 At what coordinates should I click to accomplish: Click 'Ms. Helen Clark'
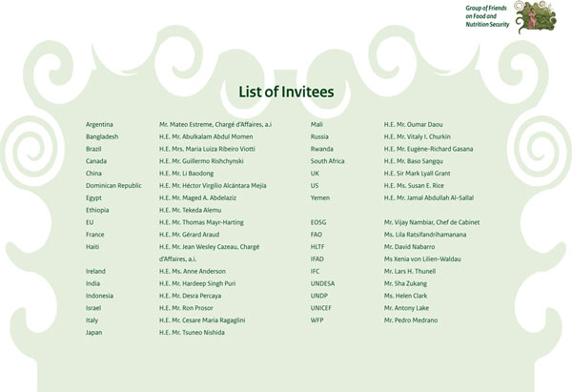405,296
